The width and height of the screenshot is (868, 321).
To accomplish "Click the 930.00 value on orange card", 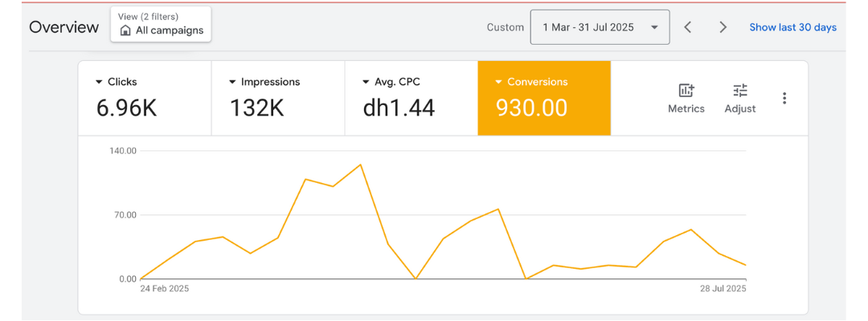I will (x=531, y=108).
